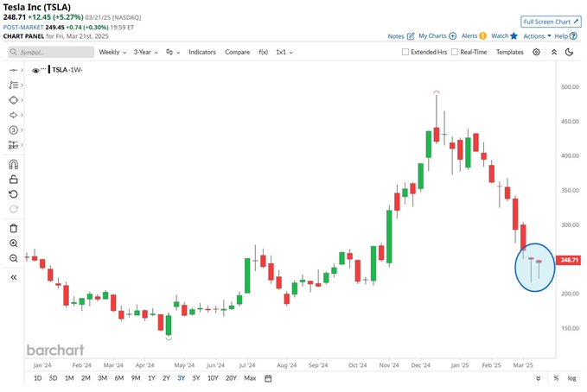Open the date range calendar picker

268,378
